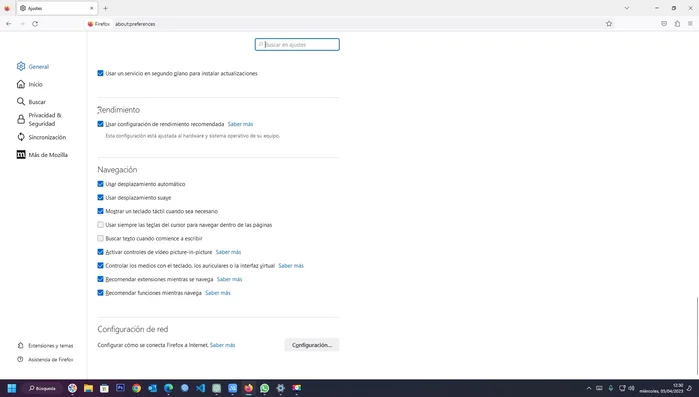Image resolution: width=699 pixels, height=397 pixels.
Task: Toggle picture-in-picture video controls checkbox
Action: pyautogui.click(x=100, y=252)
